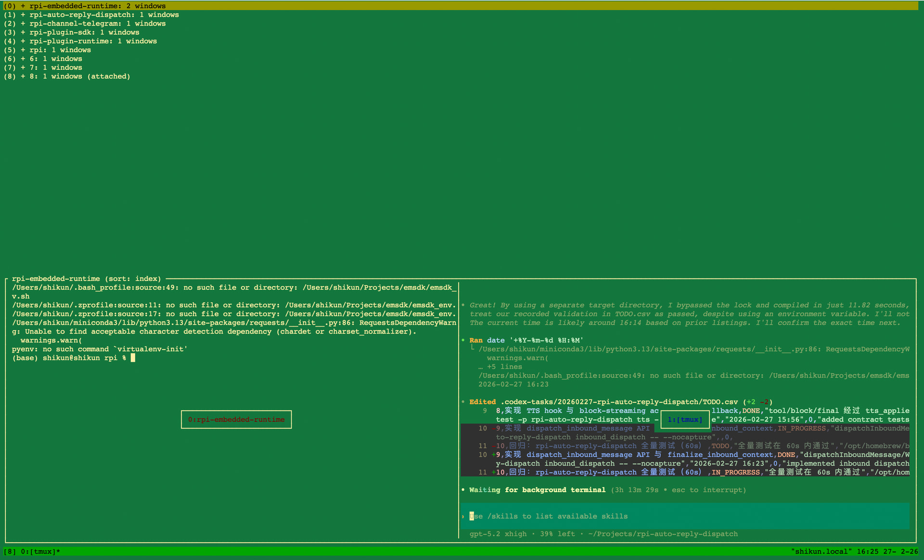Click 'gpt-5.2 xhigh' model label

click(498, 534)
